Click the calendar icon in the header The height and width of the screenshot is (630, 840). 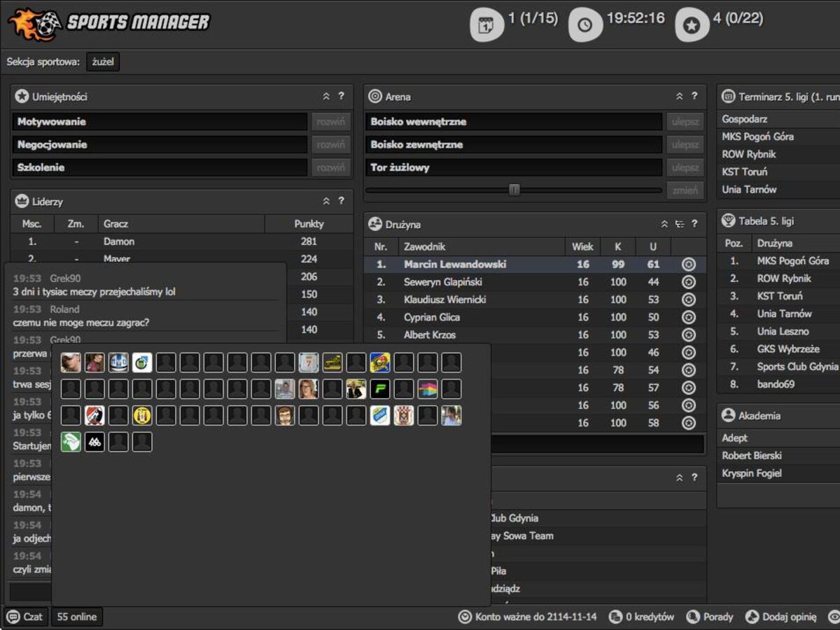pyautogui.click(x=486, y=24)
